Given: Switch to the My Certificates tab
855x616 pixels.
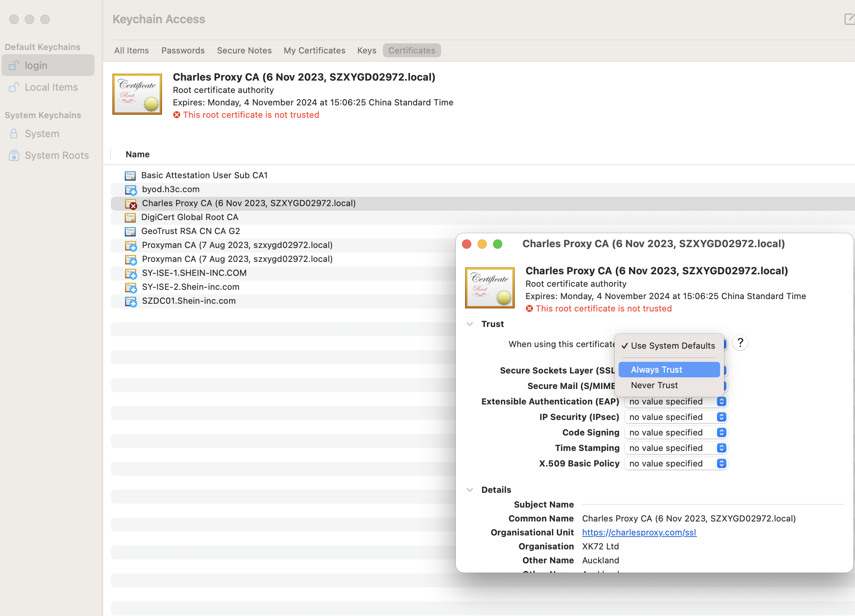Looking at the screenshot, I should 314,51.
